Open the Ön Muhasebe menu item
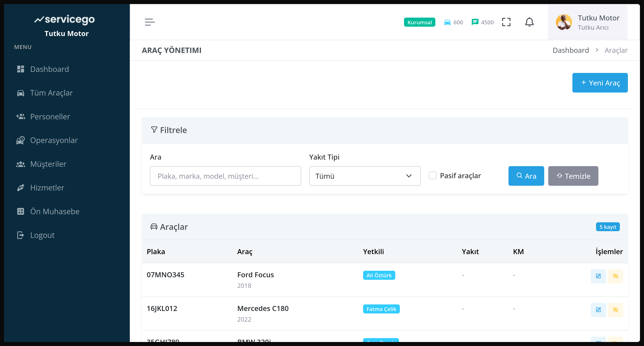 point(55,211)
